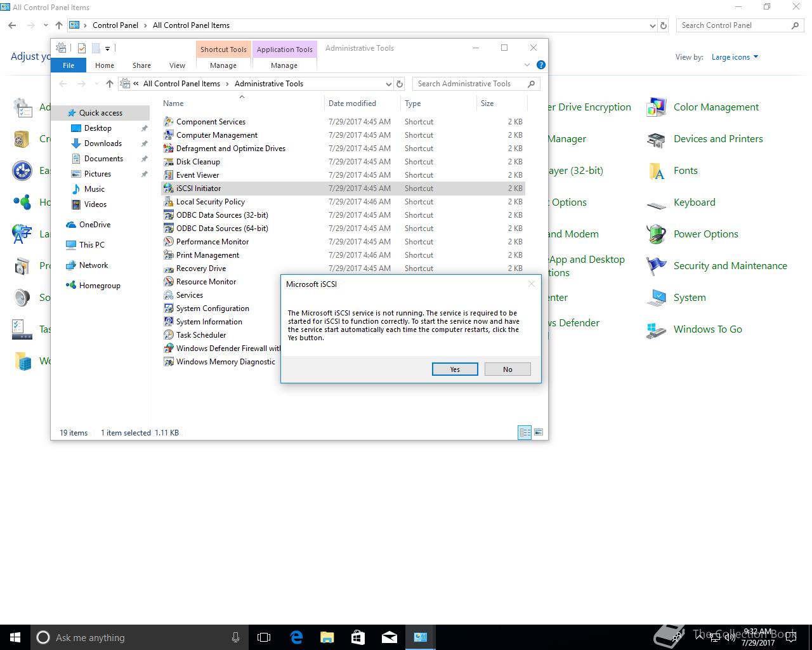
Task: Select ODBC Data Sources (32-bit) icon
Action: tap(168, 215)
